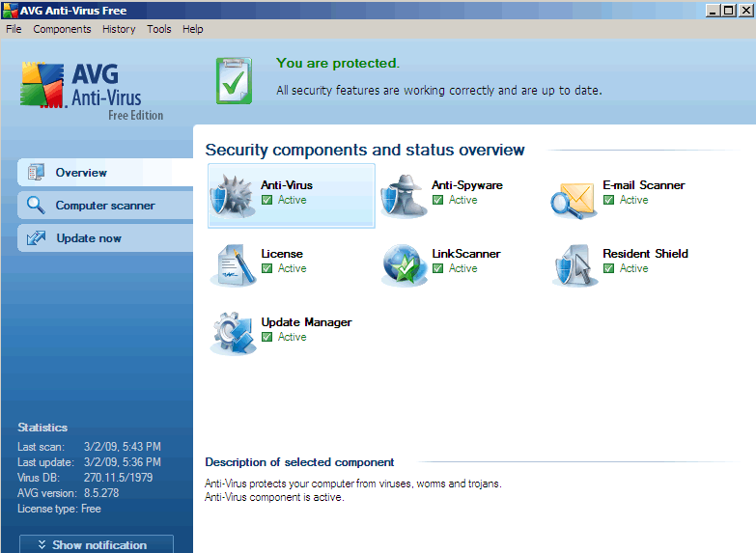
Task: Click 'Security components and status overview' heading
Action: (x=365, y=150)
